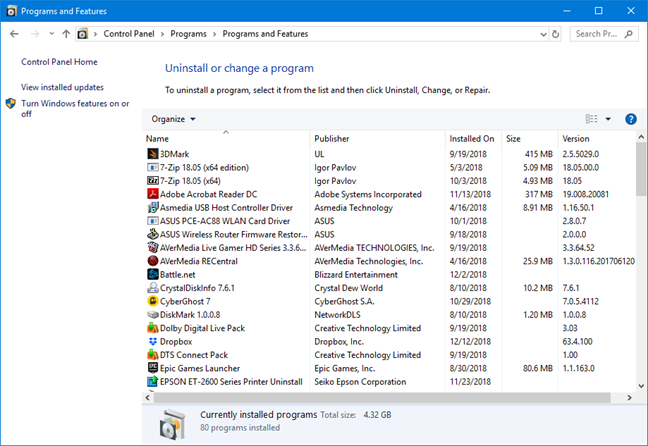The image size is (648, 446).
Task: Open the Organize dropdown menu
Action: (x=173, y=119)
